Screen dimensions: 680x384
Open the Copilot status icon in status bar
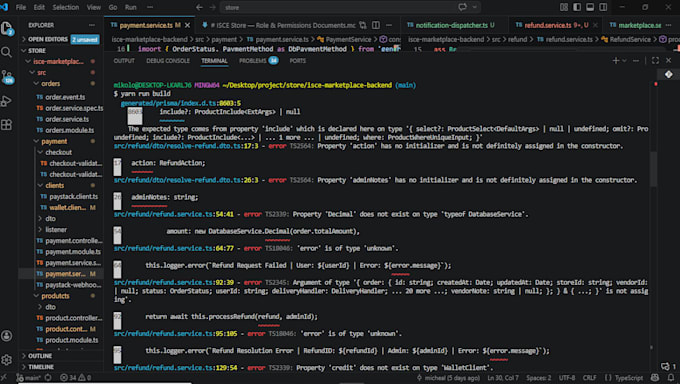[x=655, y=378]
